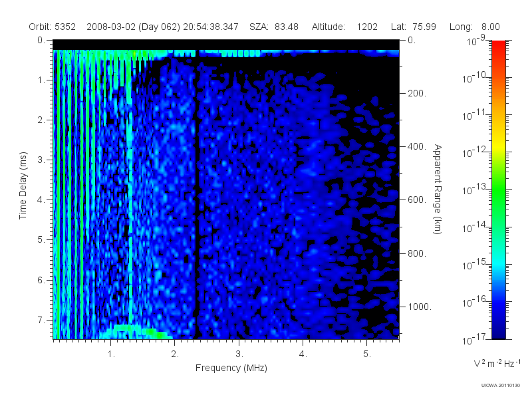Click the frequency tick label '1.'
The image size is (532, 399).
[111, 354]
